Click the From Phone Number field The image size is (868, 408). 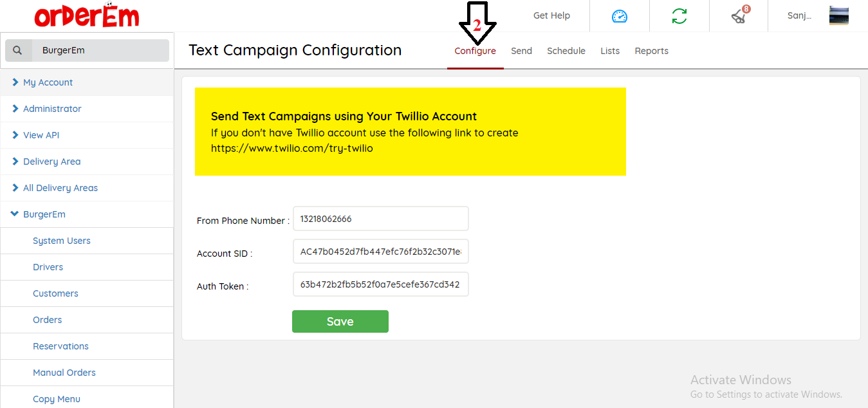pos(380,219)
